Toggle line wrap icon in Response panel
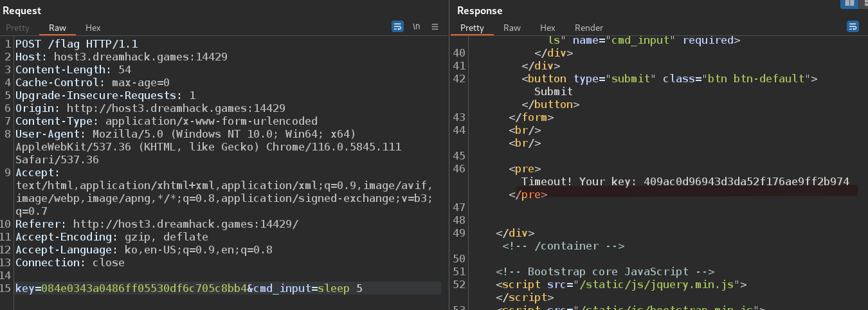This screenshot has height=310, width=868. point(853,27)
